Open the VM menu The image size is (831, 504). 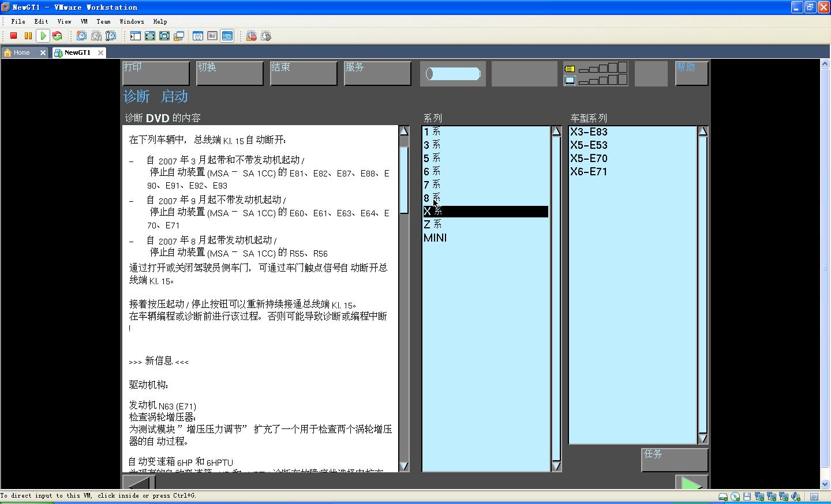(84, 21)
